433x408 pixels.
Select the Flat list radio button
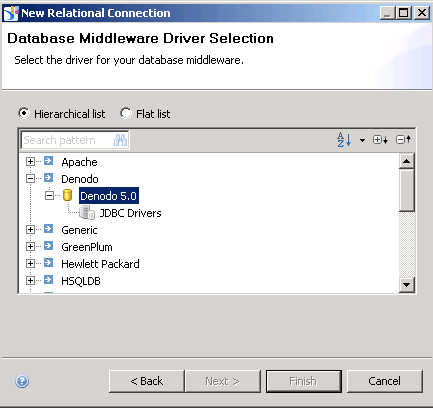click(x=126, y=113)
